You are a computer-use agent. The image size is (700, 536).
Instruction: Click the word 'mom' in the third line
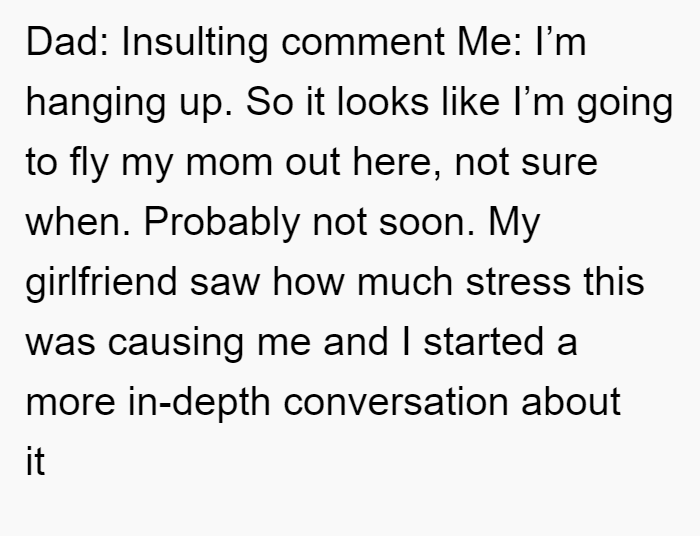click(x=229, y=163)
